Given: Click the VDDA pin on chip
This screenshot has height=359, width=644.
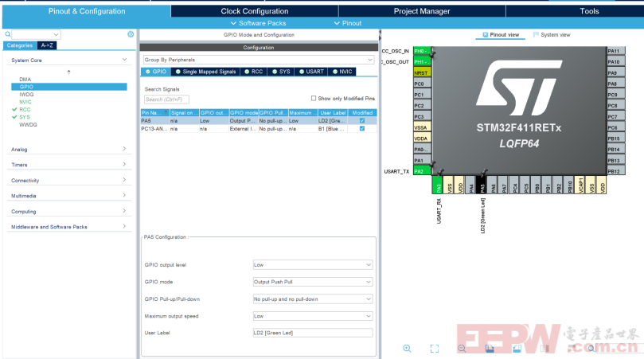Looking at the screenshot, I should [422, 139].
